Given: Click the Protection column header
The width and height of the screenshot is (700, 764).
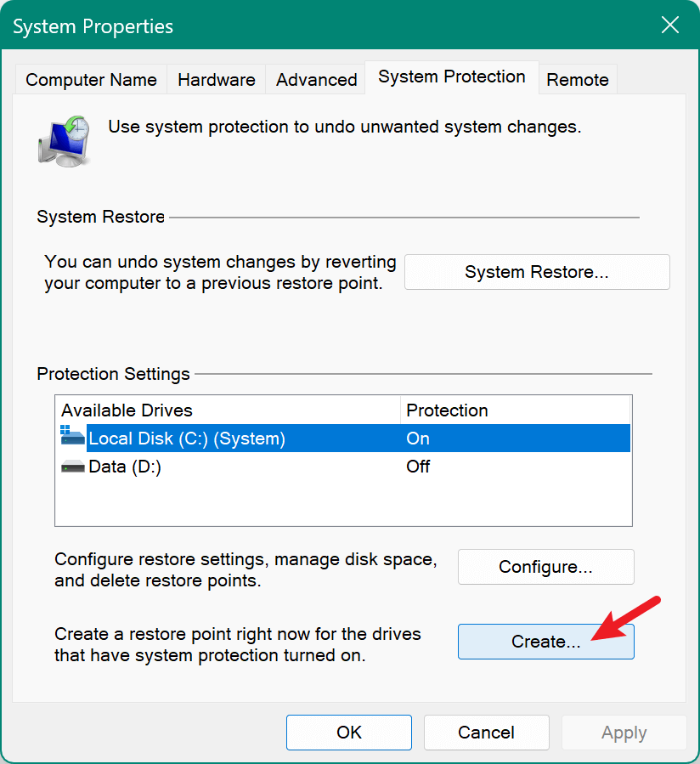Looking at the screenshot, I should [x=447, y=410].
